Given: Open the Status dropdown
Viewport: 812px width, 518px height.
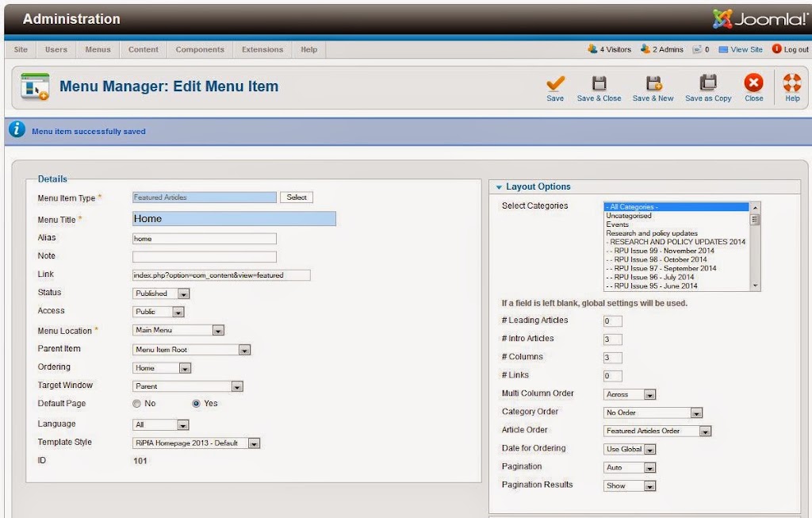Looking at the screenshot, I should point(161,294).
